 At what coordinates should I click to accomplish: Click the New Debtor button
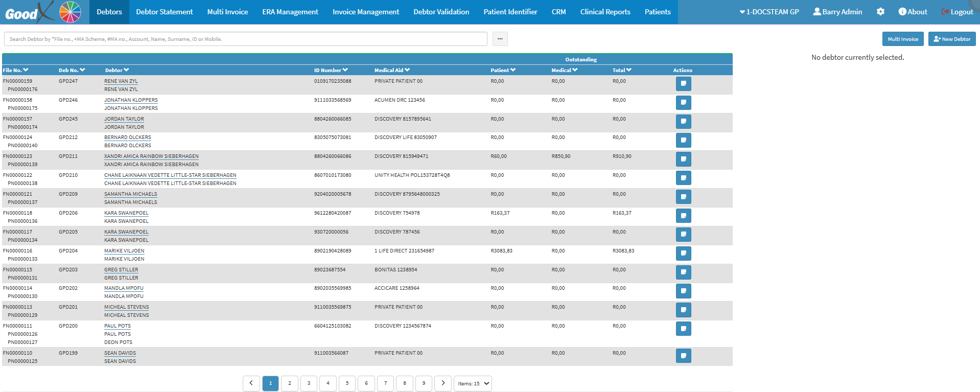point(951,39)
